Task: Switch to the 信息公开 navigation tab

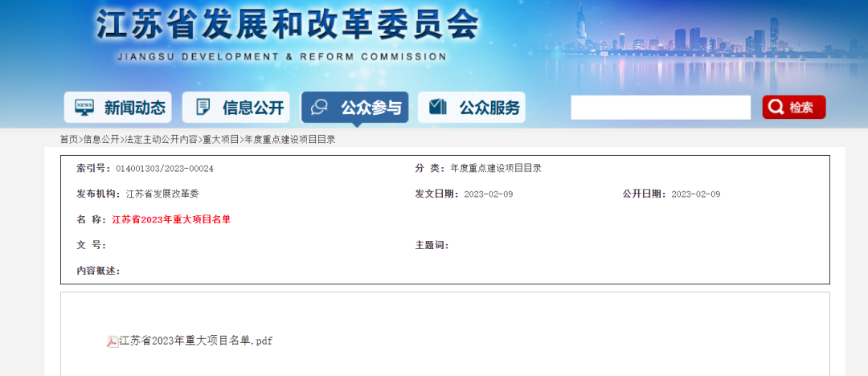Action: click(252, 107)
